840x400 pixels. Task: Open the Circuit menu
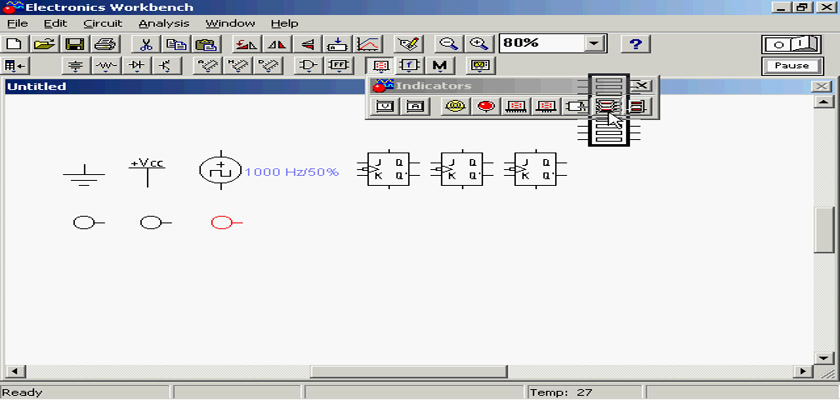click(102, 23)
